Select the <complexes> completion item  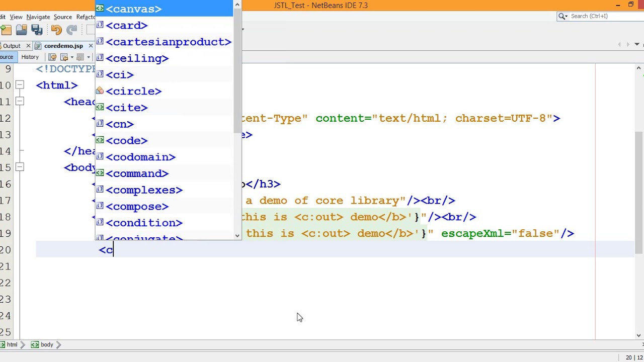pyautogui.click(x=164, y=190)
